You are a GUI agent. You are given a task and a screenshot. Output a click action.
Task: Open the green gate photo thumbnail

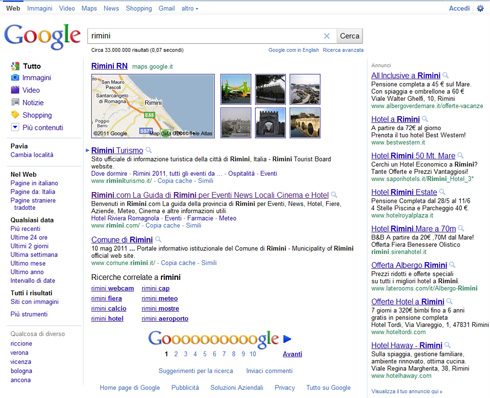[236, 89]
